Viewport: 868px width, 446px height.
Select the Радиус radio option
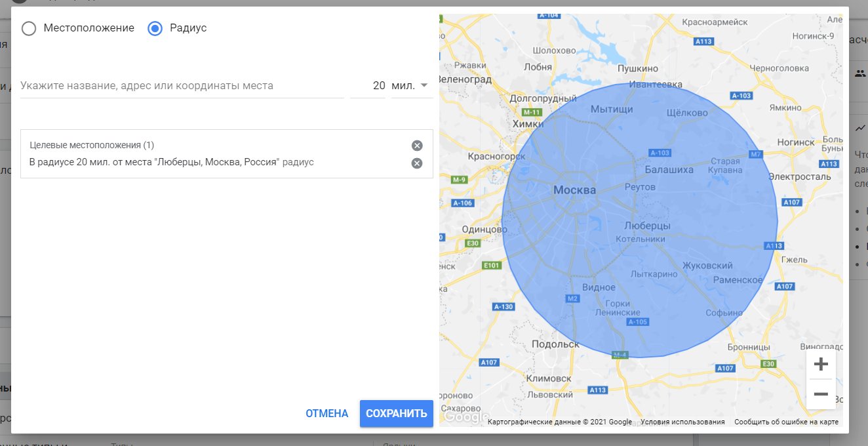[155, 28]
